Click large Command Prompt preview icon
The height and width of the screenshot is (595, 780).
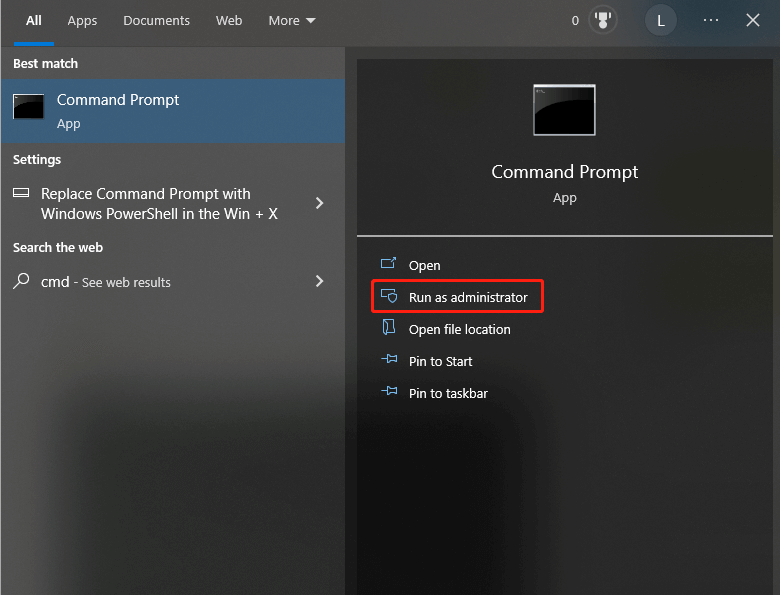point(564,110)
